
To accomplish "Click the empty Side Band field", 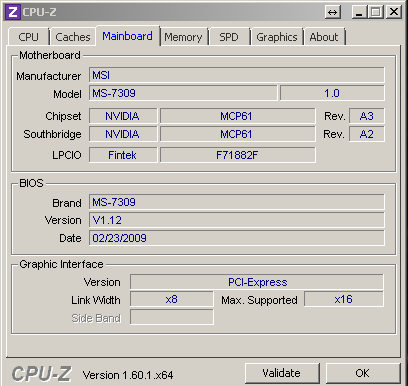I will tap(172, 317).
